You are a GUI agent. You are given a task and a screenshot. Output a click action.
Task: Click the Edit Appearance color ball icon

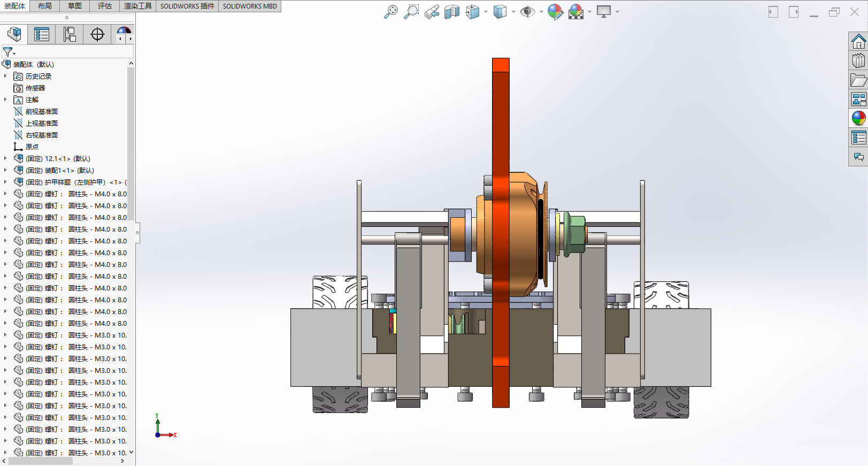tap(555, 12)
